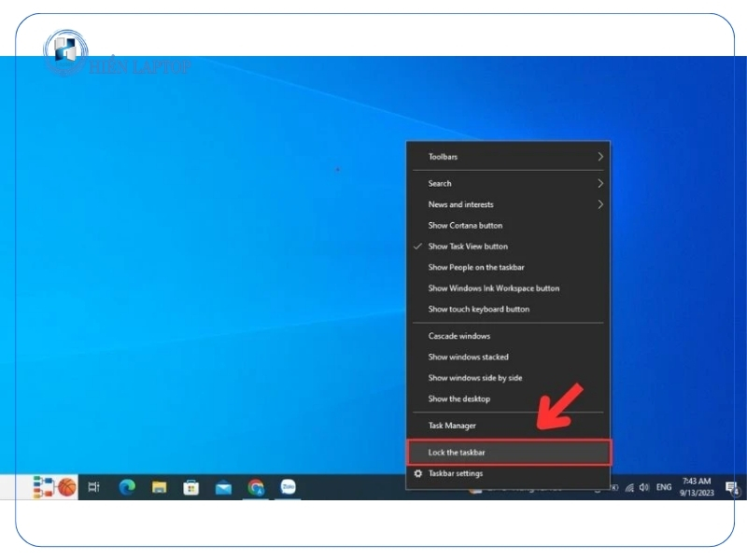
Task: Toggle Show Task View button checkmark
Action: click(x=417, y=246)
